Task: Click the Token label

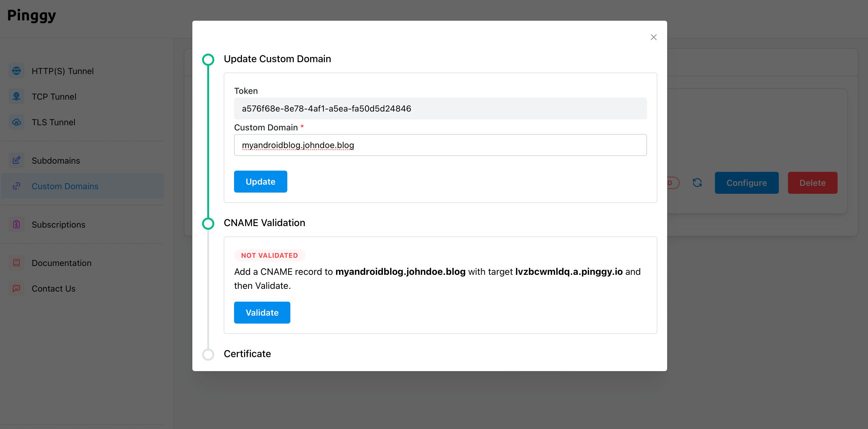Action: click(x=246, y=91)
